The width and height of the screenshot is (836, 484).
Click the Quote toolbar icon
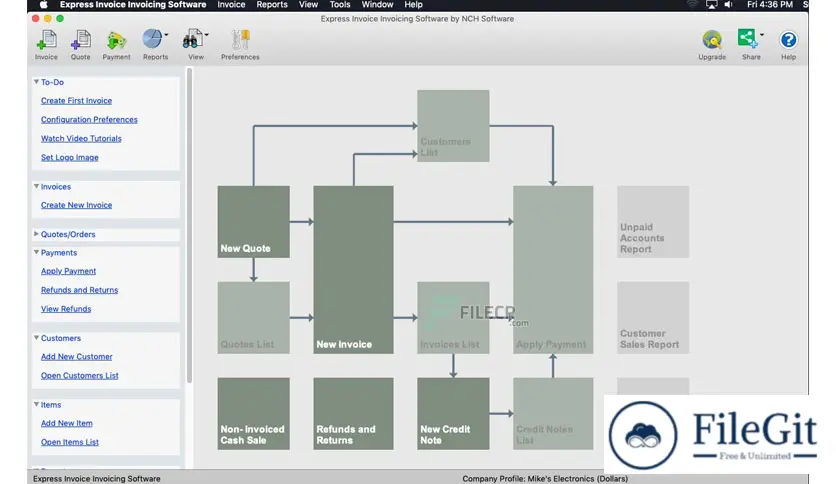81,41
